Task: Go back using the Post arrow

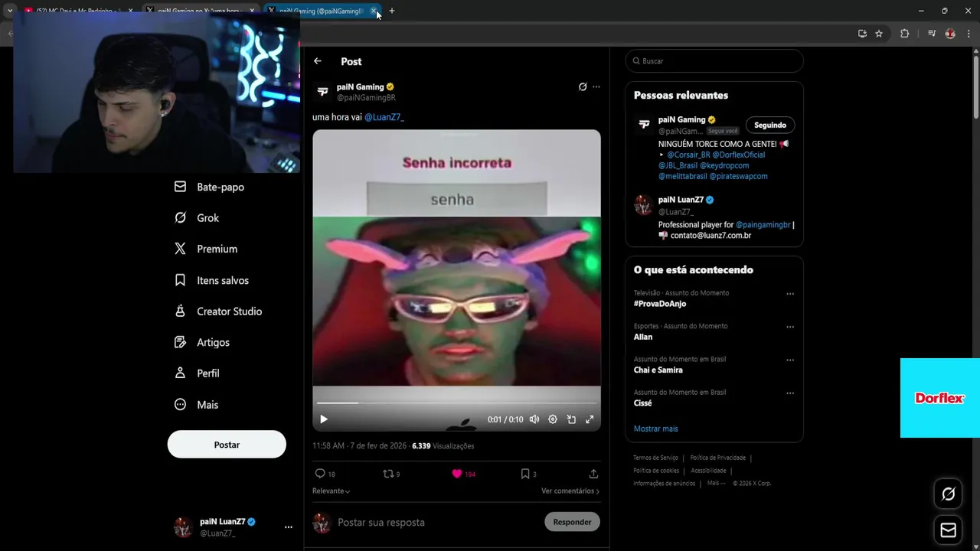Action: pos(318,61)
